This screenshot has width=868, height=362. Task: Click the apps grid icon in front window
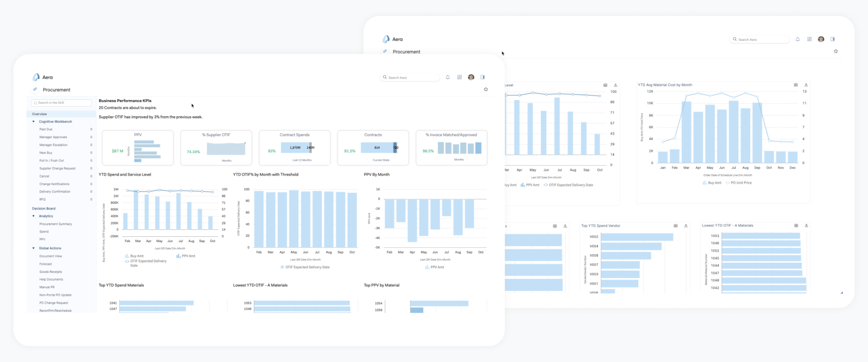click(460, 78)
